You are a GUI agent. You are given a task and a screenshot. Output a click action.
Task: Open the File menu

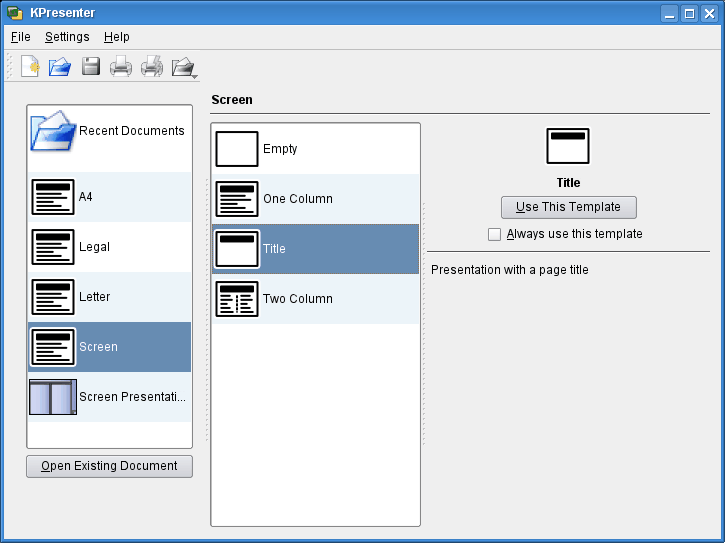pos(20,37)
